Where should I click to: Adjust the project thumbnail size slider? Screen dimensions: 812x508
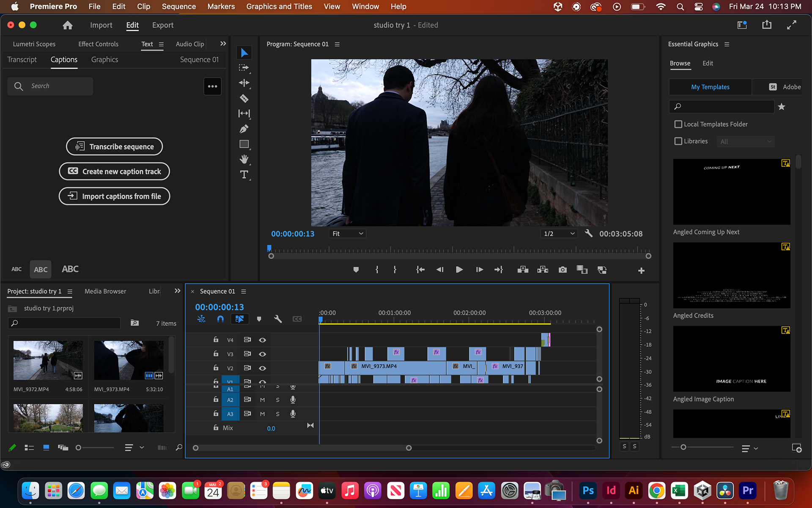[x=78, y=447]
